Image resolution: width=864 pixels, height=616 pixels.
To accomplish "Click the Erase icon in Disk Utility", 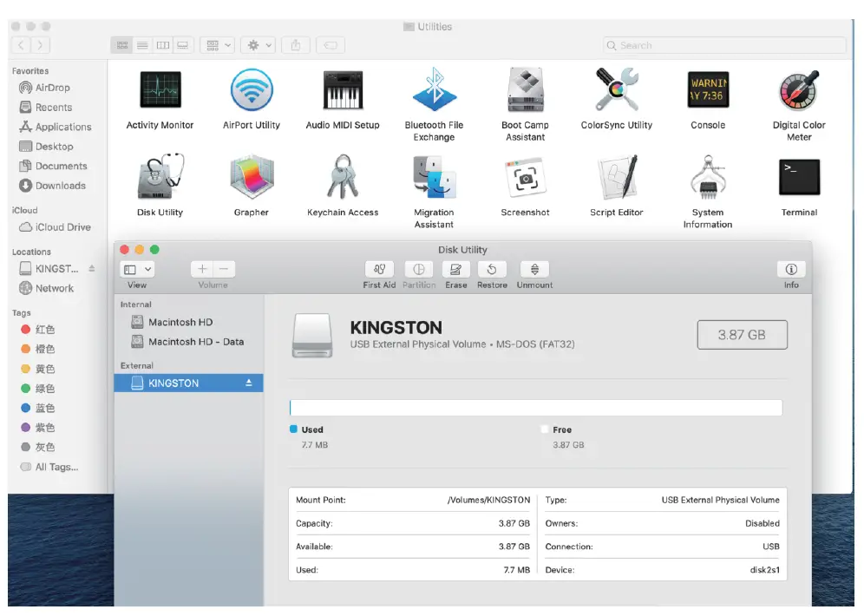I will [x=456, y=270].
